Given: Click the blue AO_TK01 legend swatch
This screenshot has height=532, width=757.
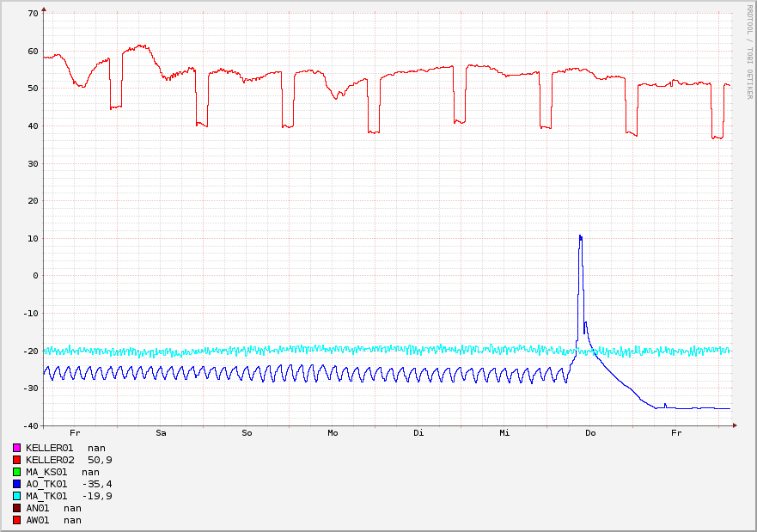Looking at the screenshot, I should pos(16,484).
